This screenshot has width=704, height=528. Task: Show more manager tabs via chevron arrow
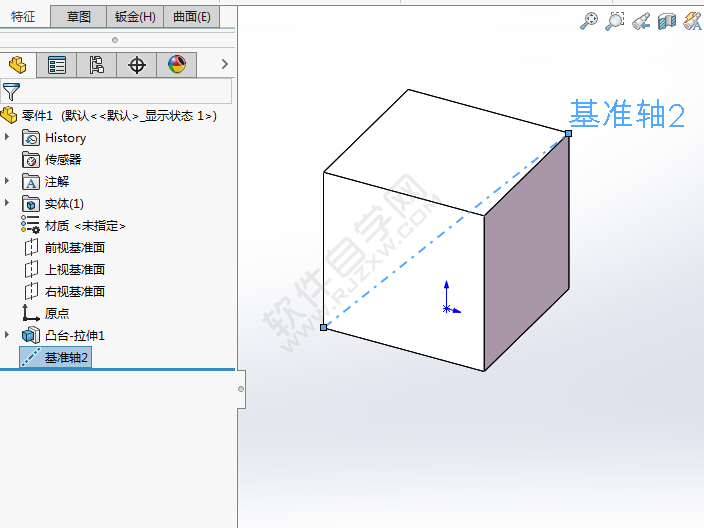pos(225,64)
